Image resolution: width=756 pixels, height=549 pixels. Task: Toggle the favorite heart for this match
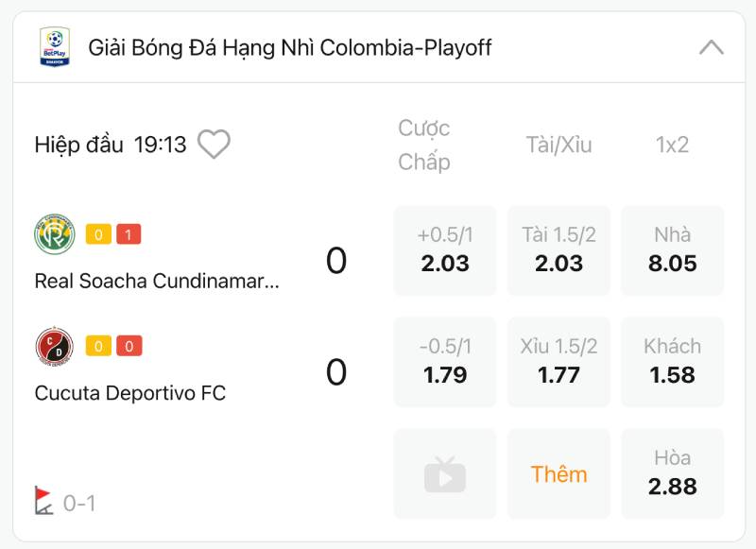tap(215, 145)
